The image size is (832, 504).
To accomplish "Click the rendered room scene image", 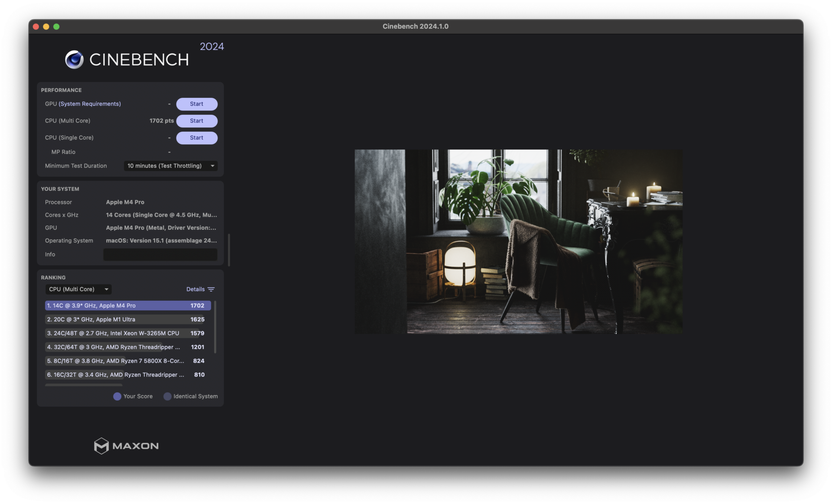I will click(518, 242).
